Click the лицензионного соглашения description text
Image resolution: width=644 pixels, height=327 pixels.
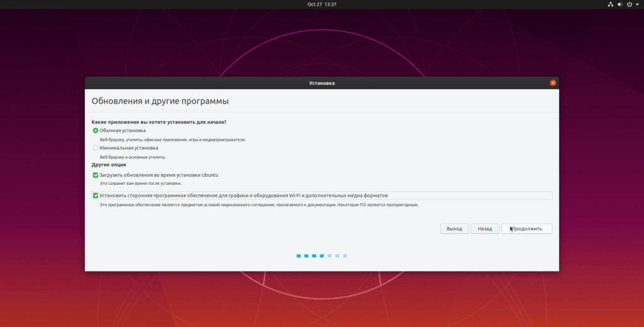pyautogui.click(x=259, y=205)
